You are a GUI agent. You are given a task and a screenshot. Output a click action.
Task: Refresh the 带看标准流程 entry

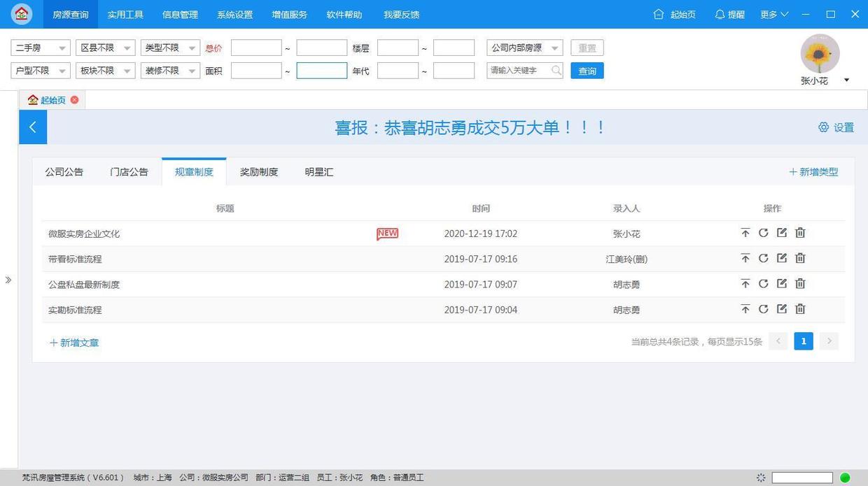(x=764, y=258)
